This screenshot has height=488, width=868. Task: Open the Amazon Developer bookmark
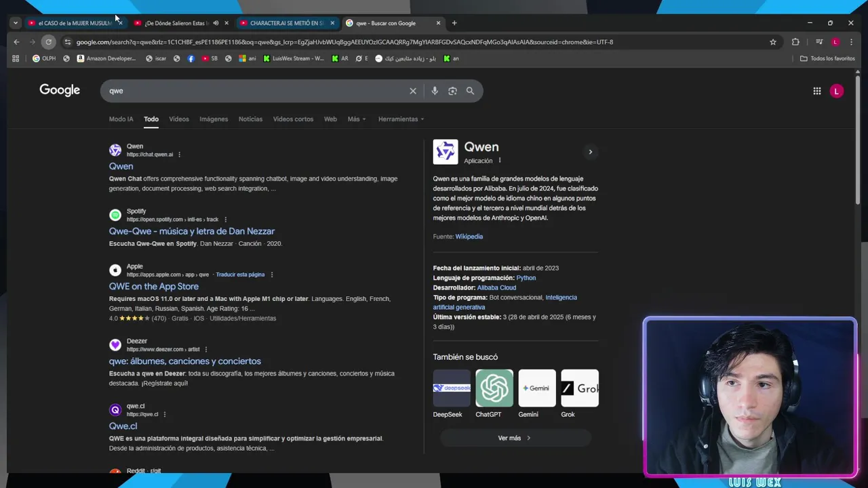tap(106, 58)
